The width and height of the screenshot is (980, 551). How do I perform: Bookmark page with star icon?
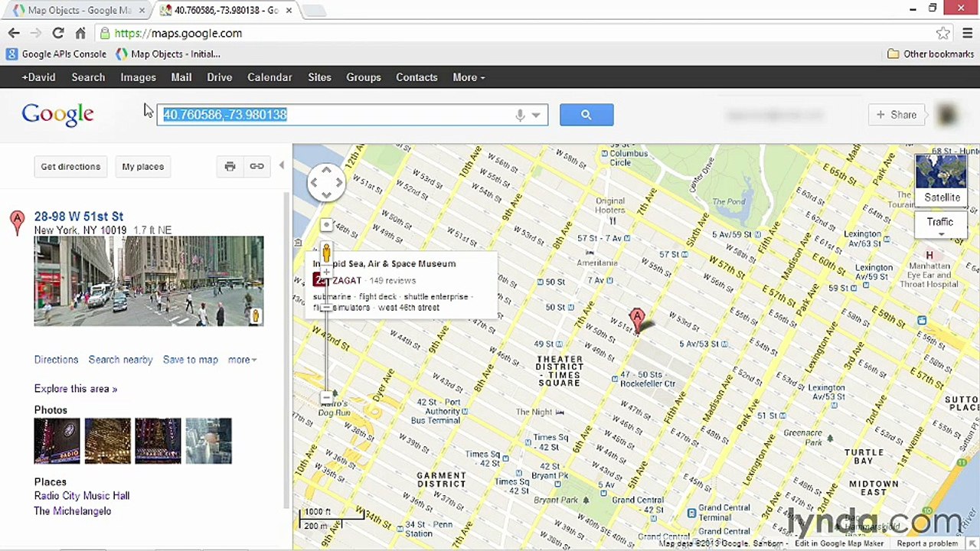pos(943,33)
